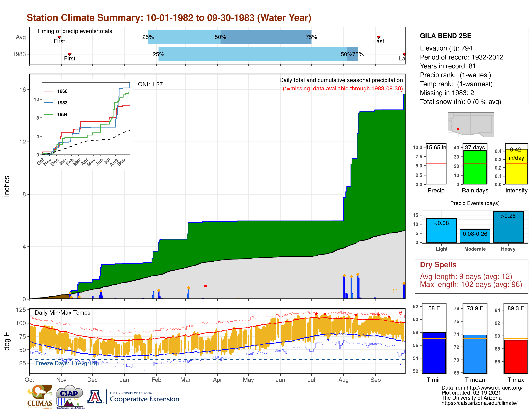The width and height of the screenshot is (532, 411).
Task: Click the Missing in 1983: 2 text
Action: (x=447, y=93)
